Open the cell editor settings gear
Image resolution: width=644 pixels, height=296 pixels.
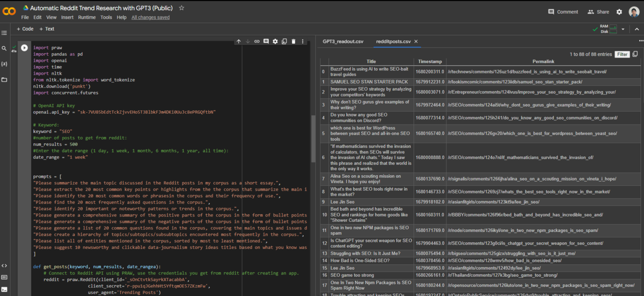point(275,41)
